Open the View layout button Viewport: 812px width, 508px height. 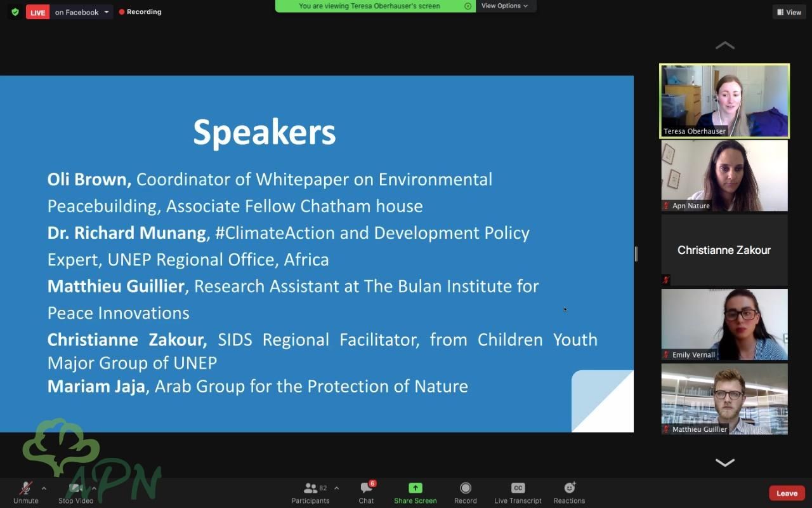point(789,12)
